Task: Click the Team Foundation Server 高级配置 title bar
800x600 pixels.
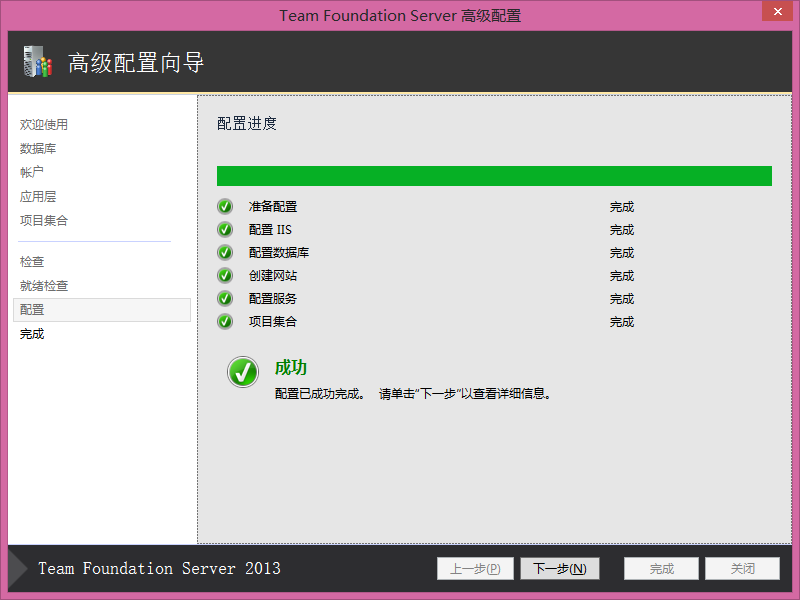Action: (400, 16)
